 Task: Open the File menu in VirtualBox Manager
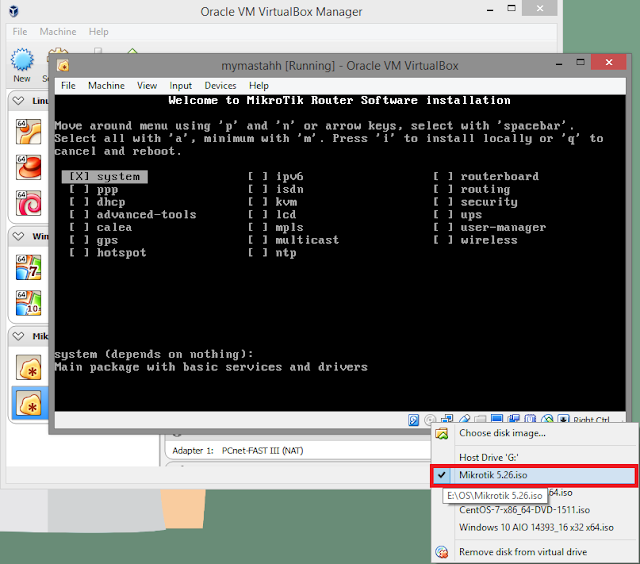click(x=20, y=32)
